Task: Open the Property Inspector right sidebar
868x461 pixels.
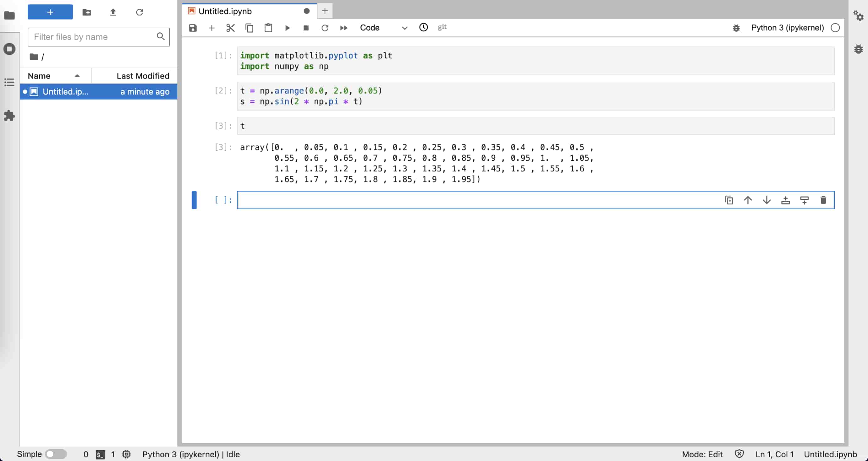Action: (x=858, y=15)
